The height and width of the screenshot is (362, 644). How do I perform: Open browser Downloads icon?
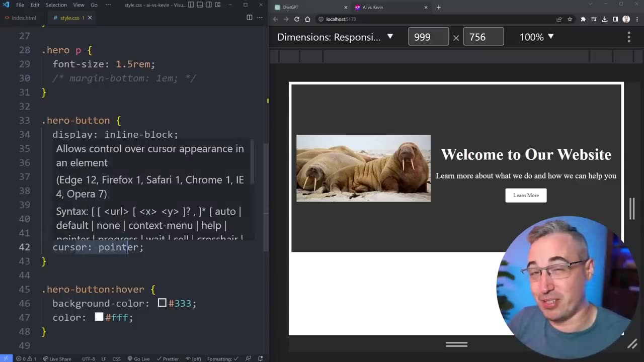pos(605,19)
